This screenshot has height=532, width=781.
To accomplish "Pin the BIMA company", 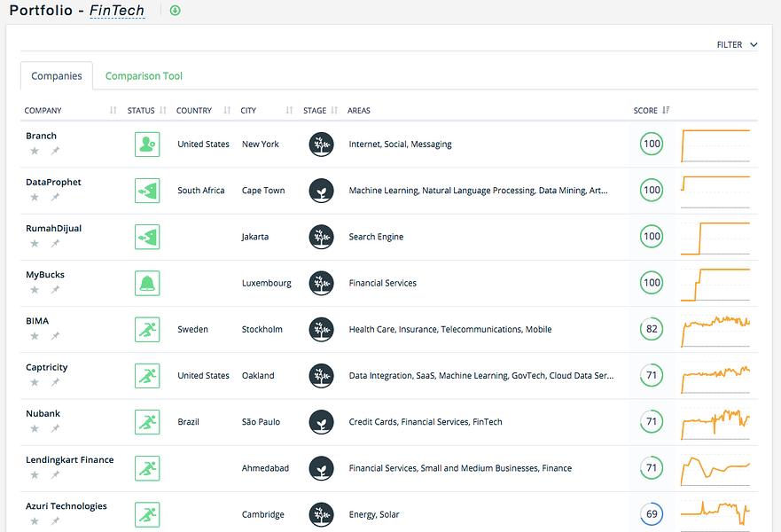I will [55, 336].
